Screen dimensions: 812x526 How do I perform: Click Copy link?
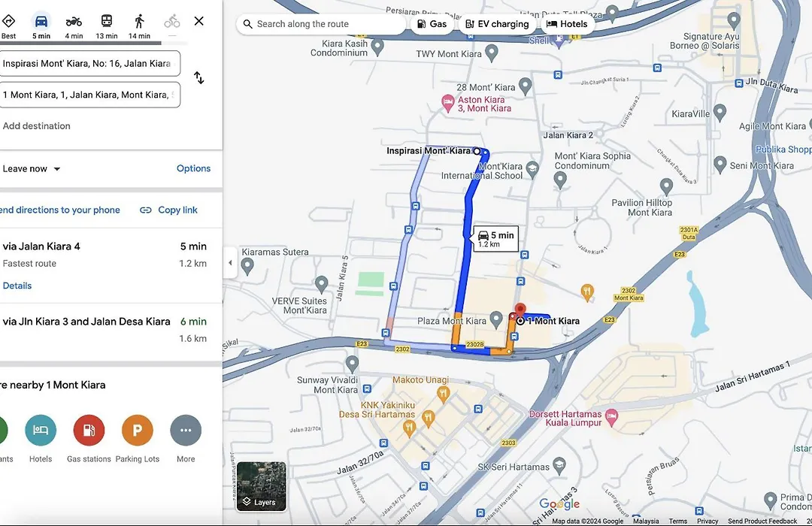169,210
